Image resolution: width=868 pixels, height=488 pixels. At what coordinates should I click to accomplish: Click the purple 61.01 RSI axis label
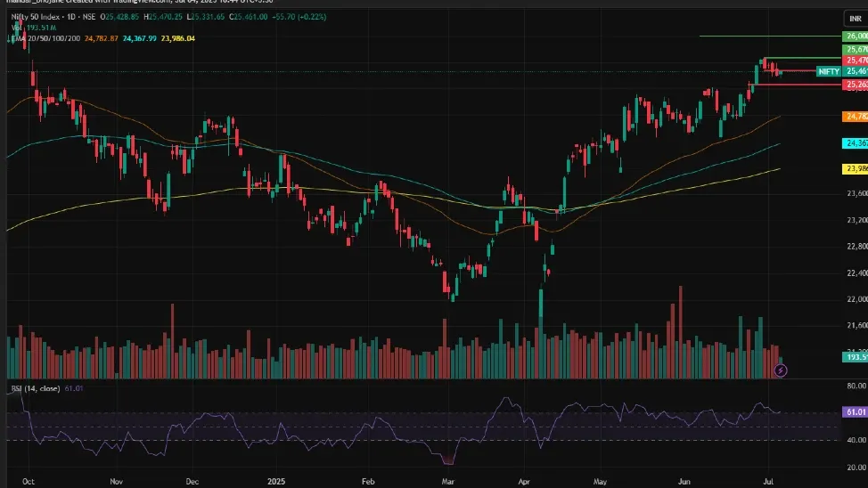tap(855, 412)
